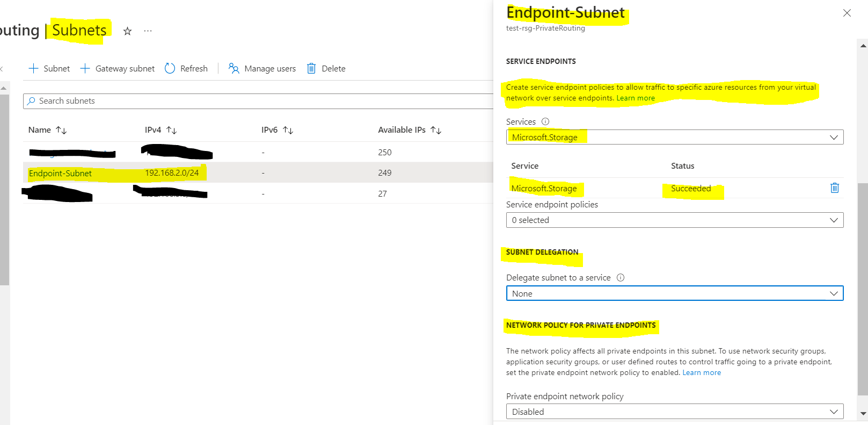This screenshot has width=868, height=425.
Task: Select the Endpoint-Subnet row
Action: click(x=60, y=173)
